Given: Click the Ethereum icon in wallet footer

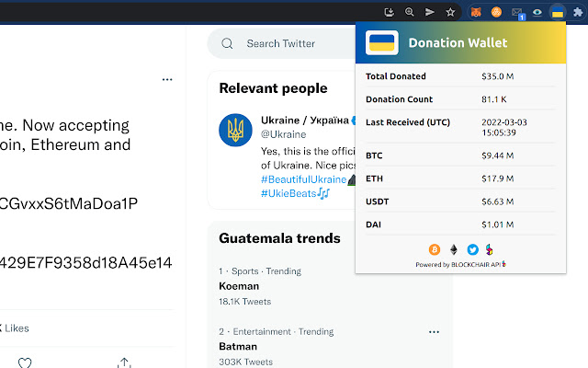Looking at the screenshot, I should click(x=454, y=249).
